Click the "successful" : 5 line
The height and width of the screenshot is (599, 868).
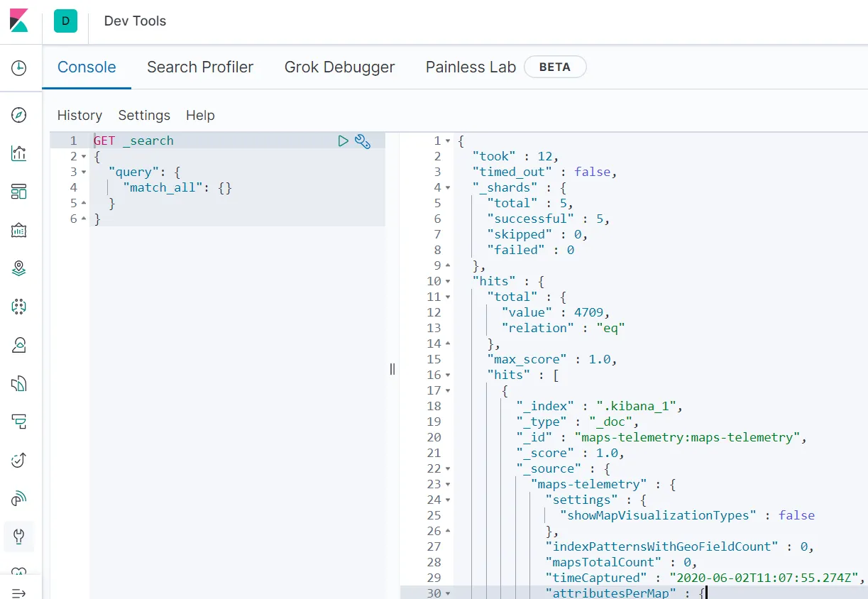(x=549, y=219)
